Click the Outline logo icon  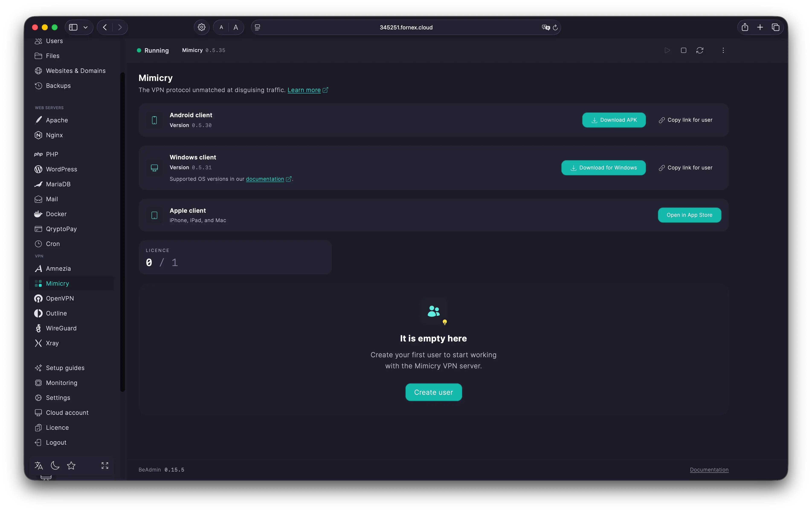tap(38, 313)
